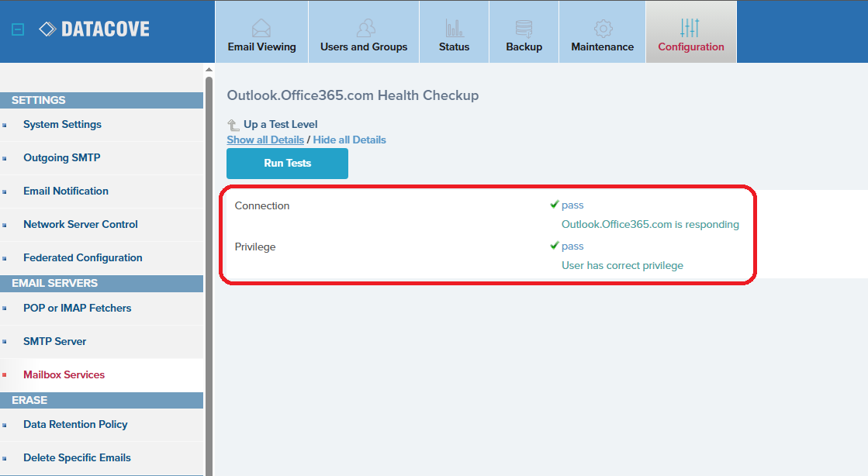868x476 pixels.
Task: Click the Privilege green checkmark icon
Action: click(554, 245)
